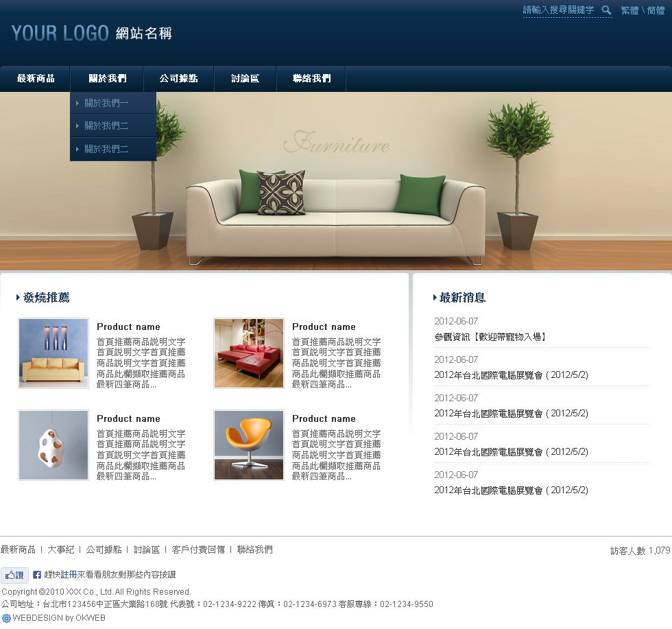Focus the keyword search input field
Viewport: 672px width, 629px height.
click(x=558, y=10)
